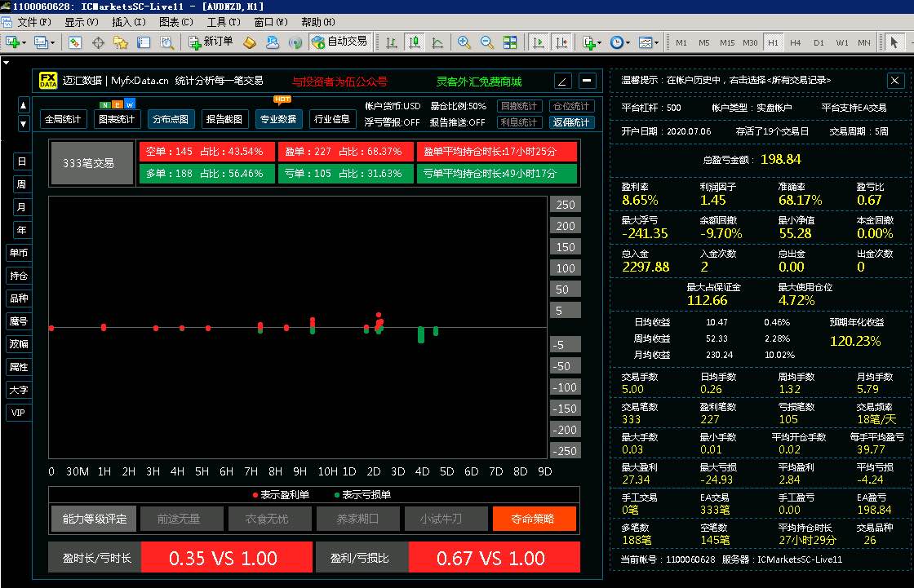Switch to the 专业数据 tab
Screen dimensions: 914x588
point(278,119)
